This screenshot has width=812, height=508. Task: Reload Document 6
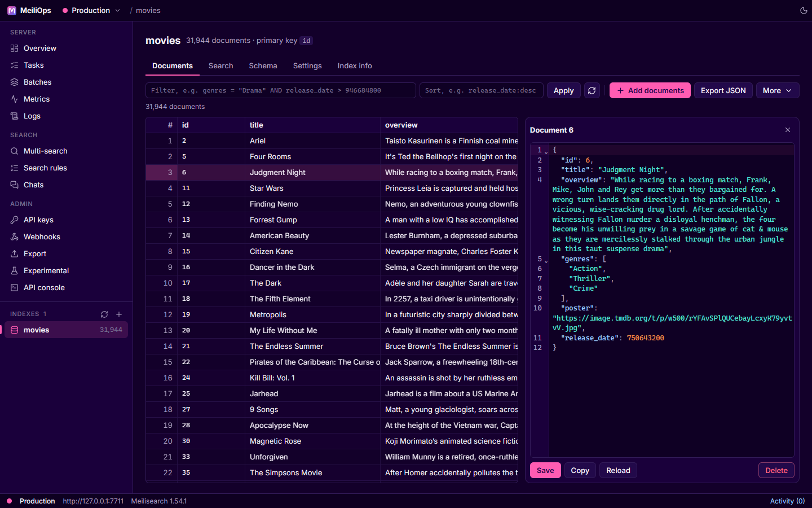click(x=619, y=470)
